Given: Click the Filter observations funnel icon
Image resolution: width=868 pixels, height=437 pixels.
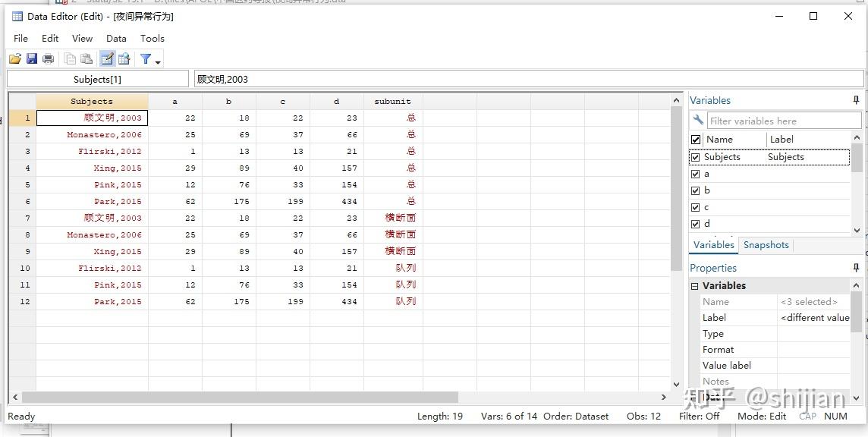Looking at the screenshot, I should point(146,58).
